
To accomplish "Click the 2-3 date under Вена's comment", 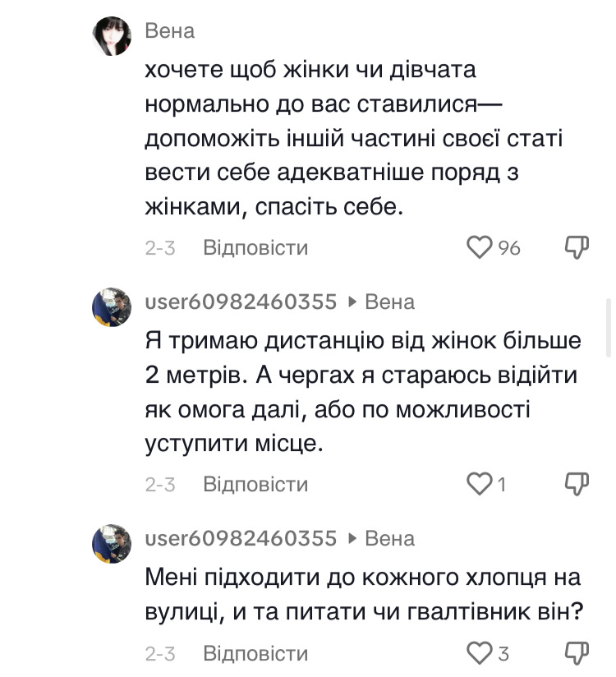I will click(160, 247).
